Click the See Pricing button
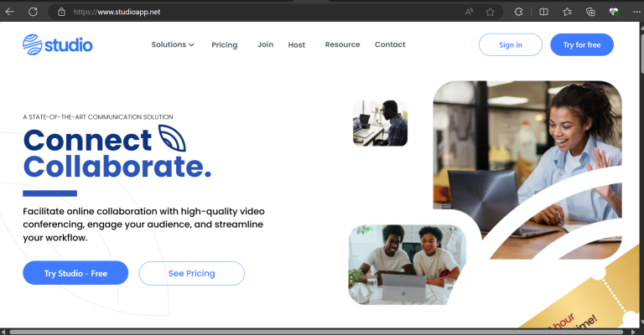This screenshot has width=644, height=335. (x=192, y=273)
